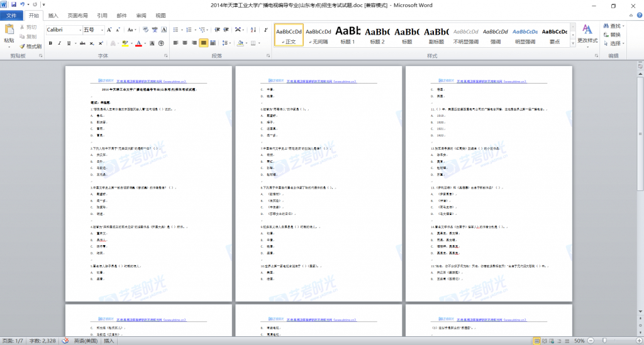Viewport: 644px width, 345px height.
Task: Expand the styles gallery with the More arrow
Action: pyautogui.click(x=572, y=45)
